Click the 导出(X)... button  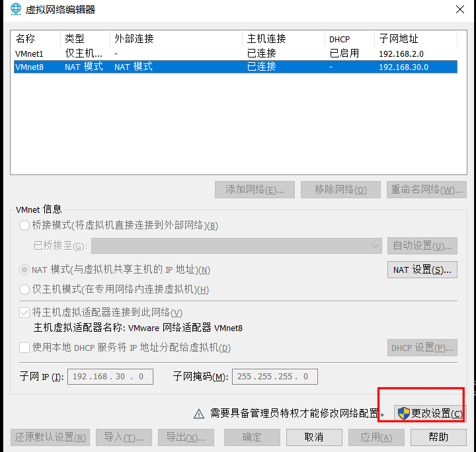[186, 437]
